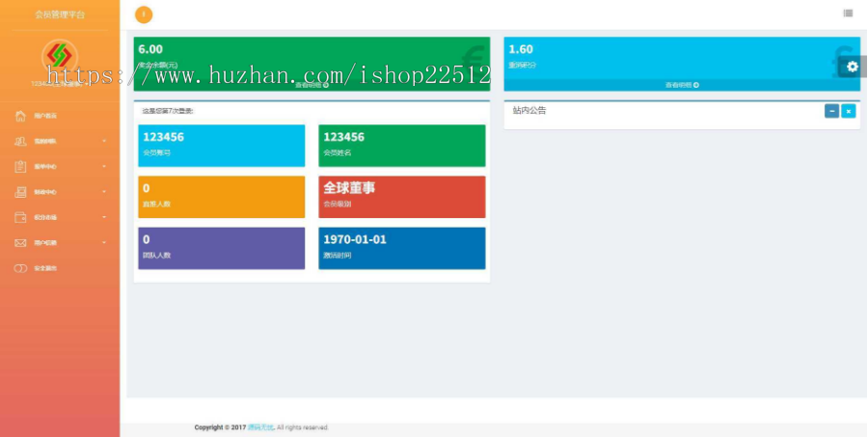Click the finance center printer-style icon
The height and width of the screenshot is (437, 868).
pos(20,192)
